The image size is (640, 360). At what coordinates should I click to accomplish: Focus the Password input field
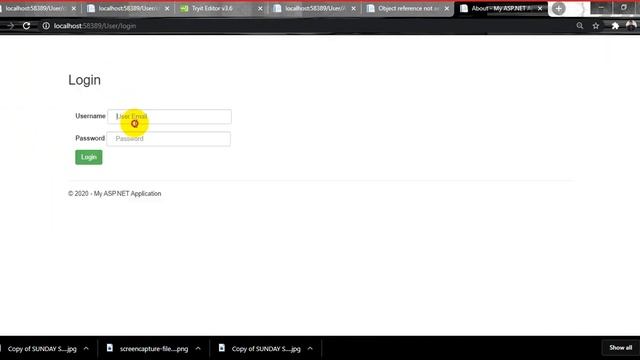[169, 139]
